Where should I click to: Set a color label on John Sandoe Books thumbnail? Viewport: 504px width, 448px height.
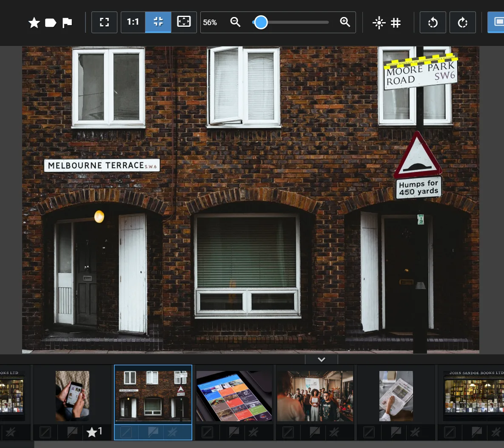450,432
